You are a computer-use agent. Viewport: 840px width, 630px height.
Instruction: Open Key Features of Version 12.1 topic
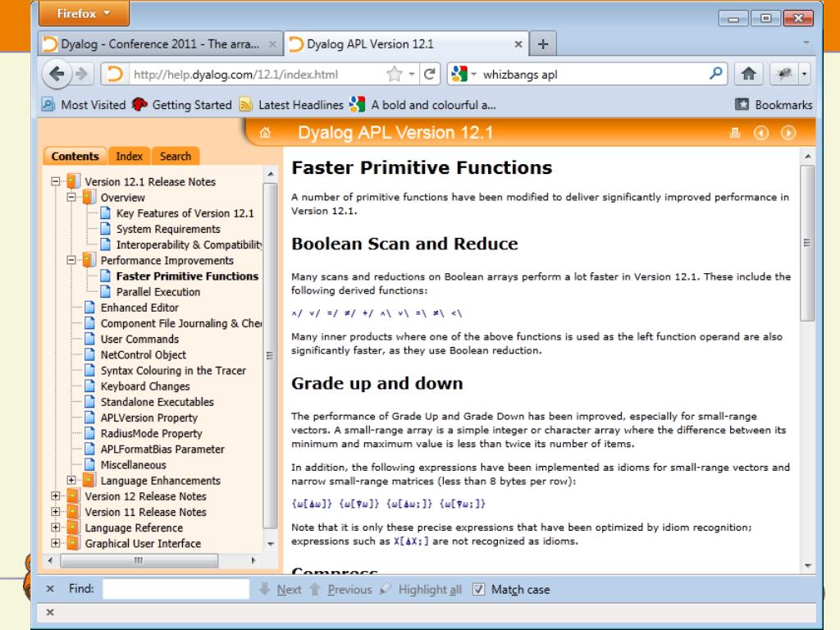(x=185, y=213)
